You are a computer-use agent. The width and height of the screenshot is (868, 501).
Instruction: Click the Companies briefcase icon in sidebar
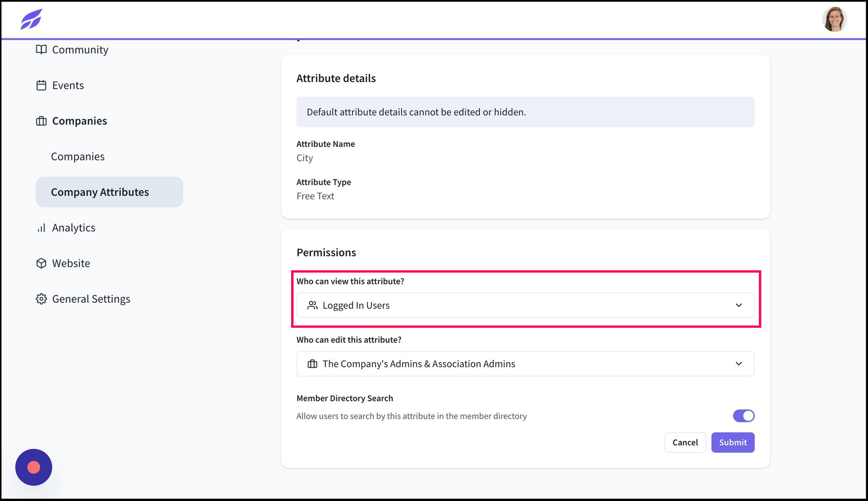[41, 121]
